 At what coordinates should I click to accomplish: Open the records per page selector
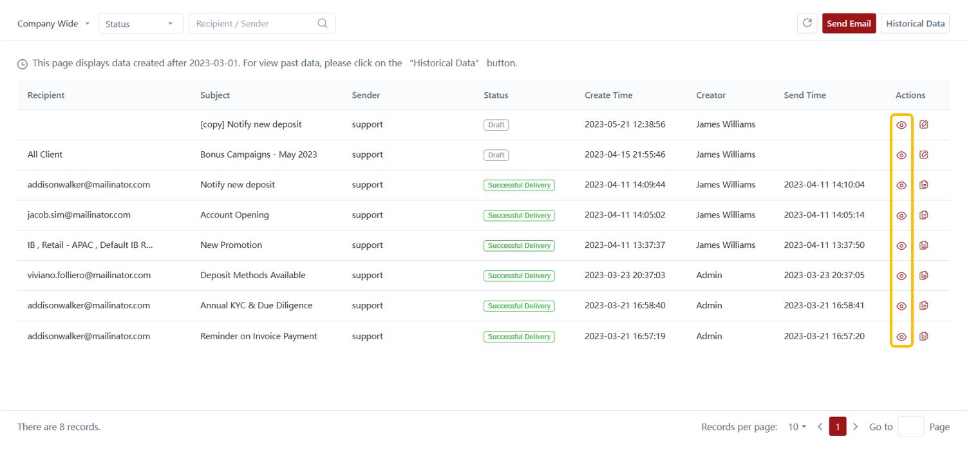797,427
